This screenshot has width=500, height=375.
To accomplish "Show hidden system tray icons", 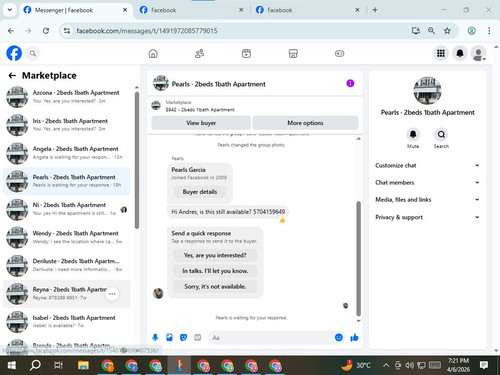I will click(x=386, y=365).
